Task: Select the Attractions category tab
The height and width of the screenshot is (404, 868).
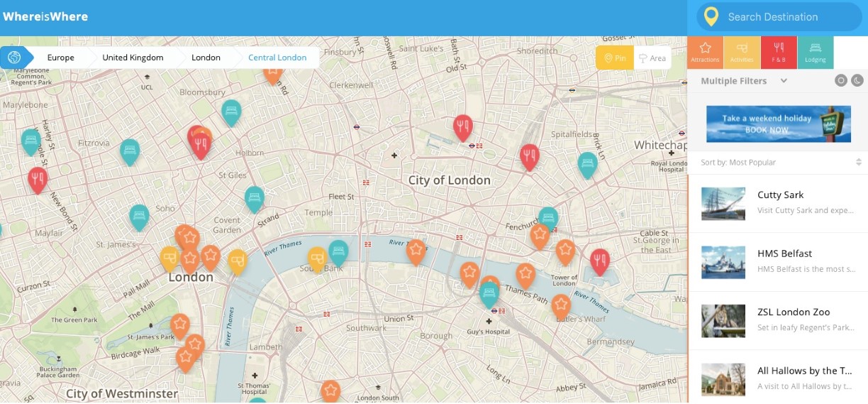Action: [x=705, y=52]
